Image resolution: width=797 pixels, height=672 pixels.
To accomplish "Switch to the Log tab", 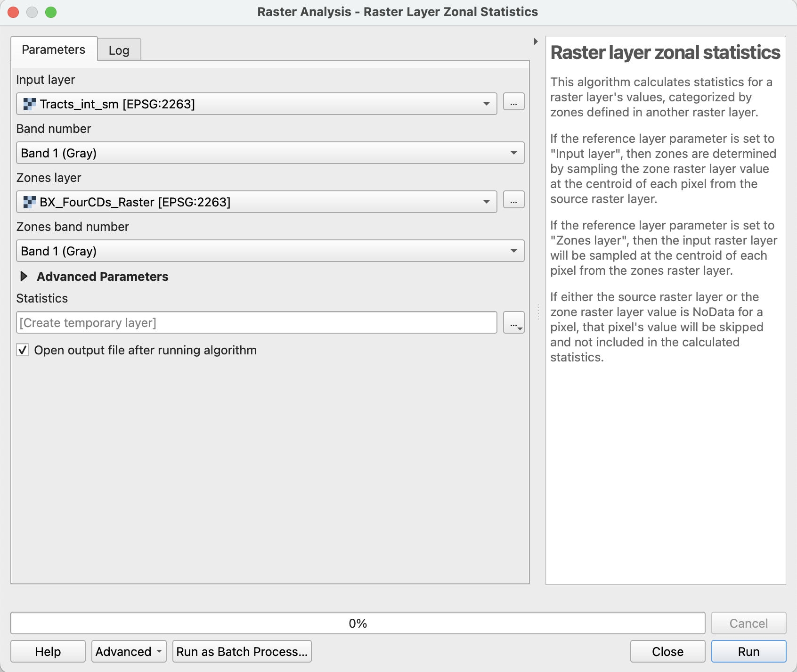I will [x=119, y=50].
